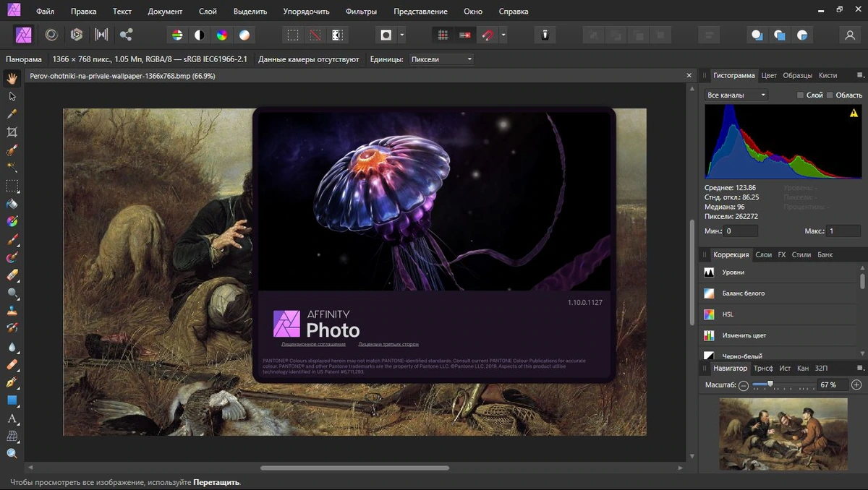Open the Файл menu

(x=45, y=12)
